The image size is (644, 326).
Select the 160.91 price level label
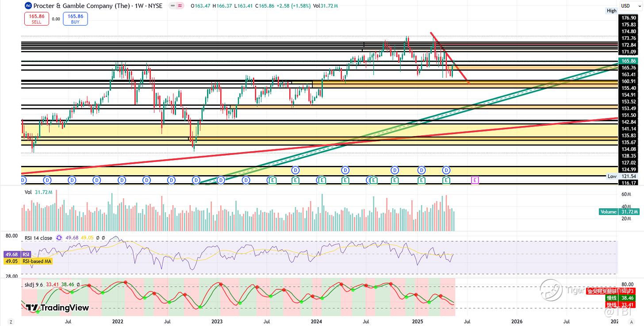629,81
